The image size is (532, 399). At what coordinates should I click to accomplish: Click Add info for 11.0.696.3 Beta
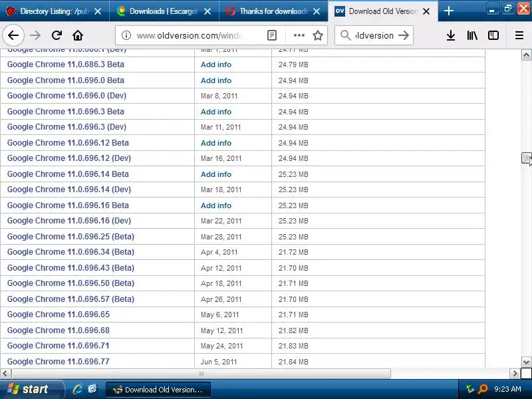click(215, 112)
